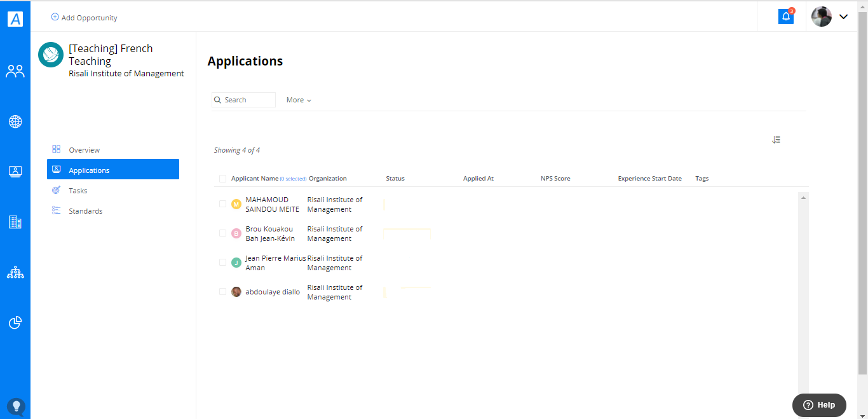Image resolution: width=868 pixels, height=419 pixels.
Task: Click the lightbulb tips icon
Action: [x=16, y=407]
